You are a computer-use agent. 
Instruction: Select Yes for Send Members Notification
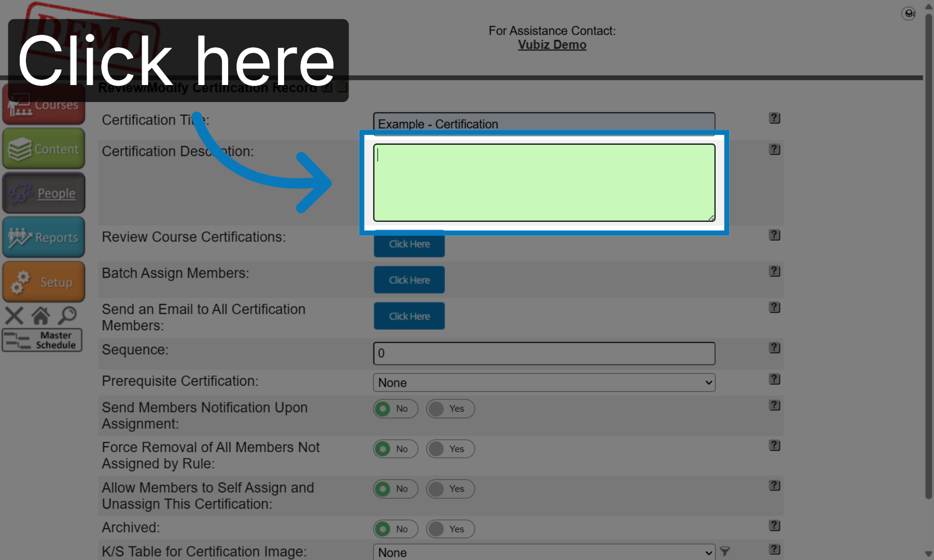tap(450, 409)
